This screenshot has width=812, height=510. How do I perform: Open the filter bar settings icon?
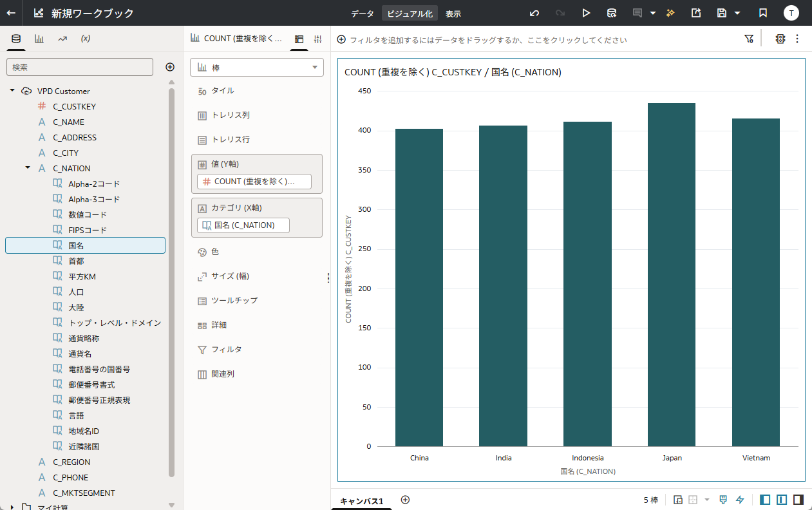click(x=749, y=39)
